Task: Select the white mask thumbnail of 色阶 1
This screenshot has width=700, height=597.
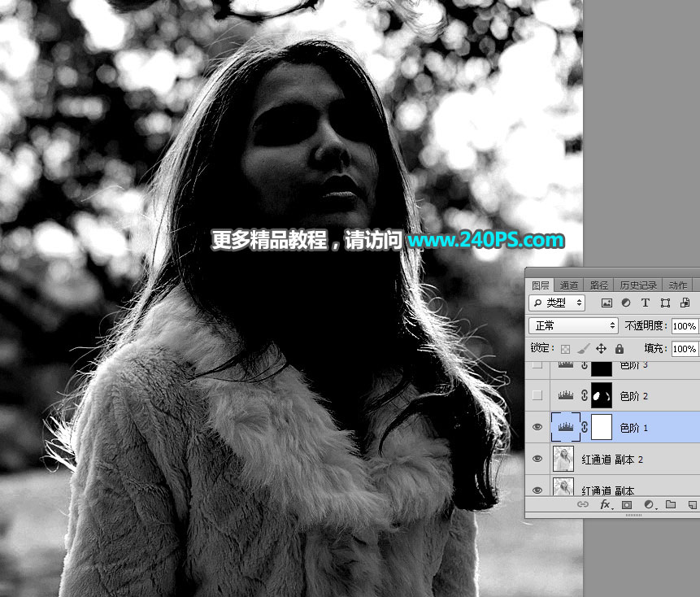Action: 601,427
